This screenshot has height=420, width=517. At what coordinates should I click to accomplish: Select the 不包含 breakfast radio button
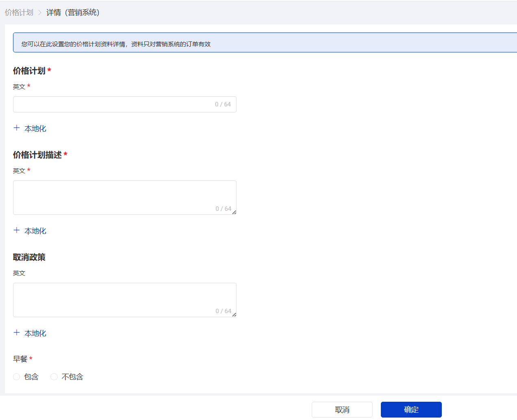pyautogui.click(x=54, y=377)
